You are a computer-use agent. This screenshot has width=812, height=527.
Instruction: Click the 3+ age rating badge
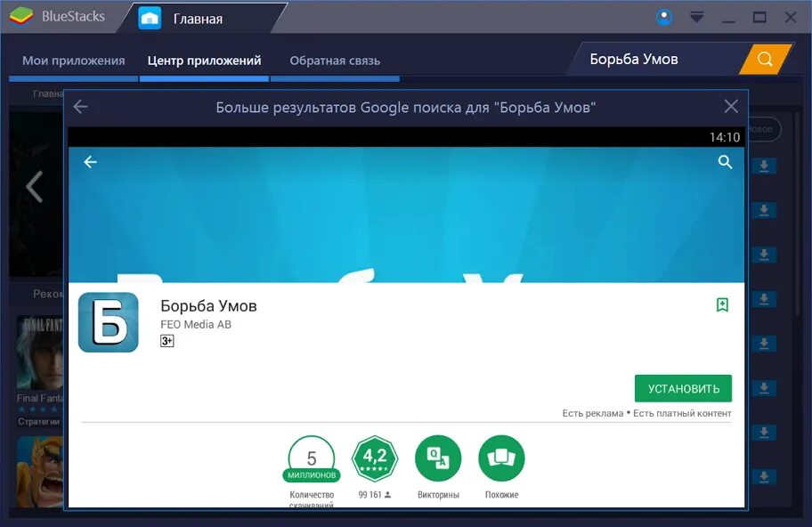point(166,341)
